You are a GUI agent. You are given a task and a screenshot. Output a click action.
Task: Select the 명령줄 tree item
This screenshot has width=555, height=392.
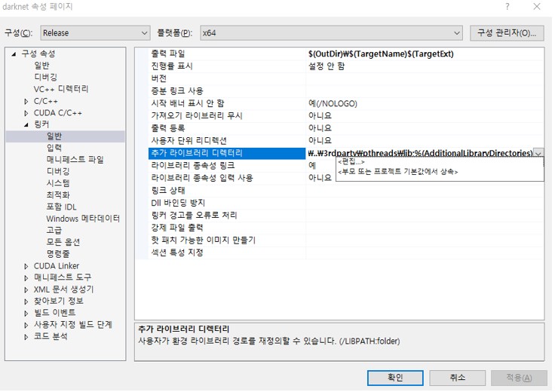58,254
